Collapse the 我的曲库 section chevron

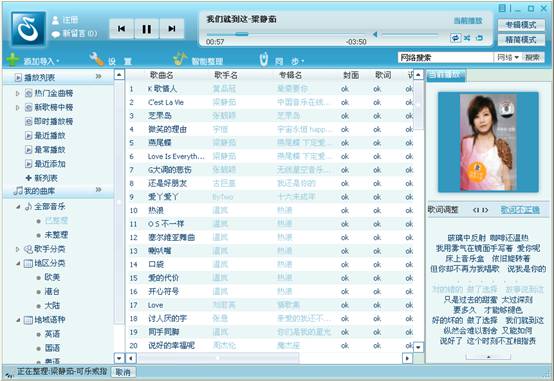point(99,190)
